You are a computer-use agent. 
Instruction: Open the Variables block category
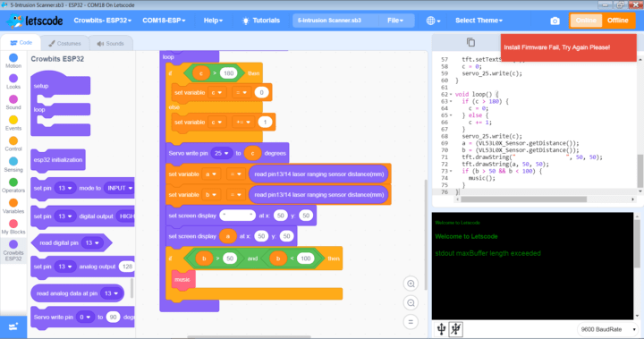pyautogui.click(x=13, y=207)
